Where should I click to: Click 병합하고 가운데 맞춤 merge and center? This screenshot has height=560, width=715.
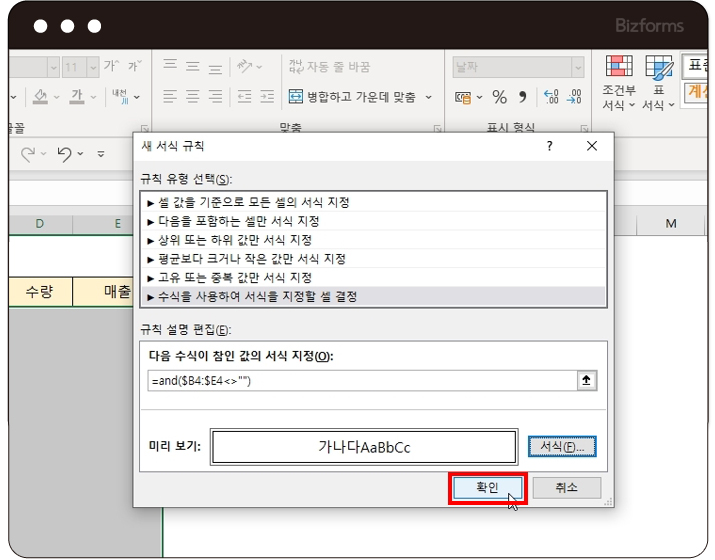[360, 97]
